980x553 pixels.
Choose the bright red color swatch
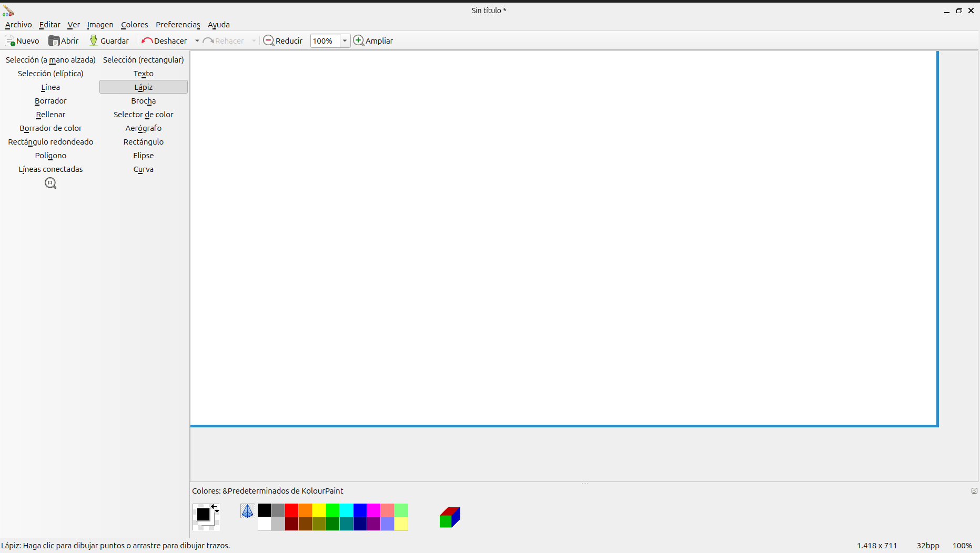click(x=291, y=510)
